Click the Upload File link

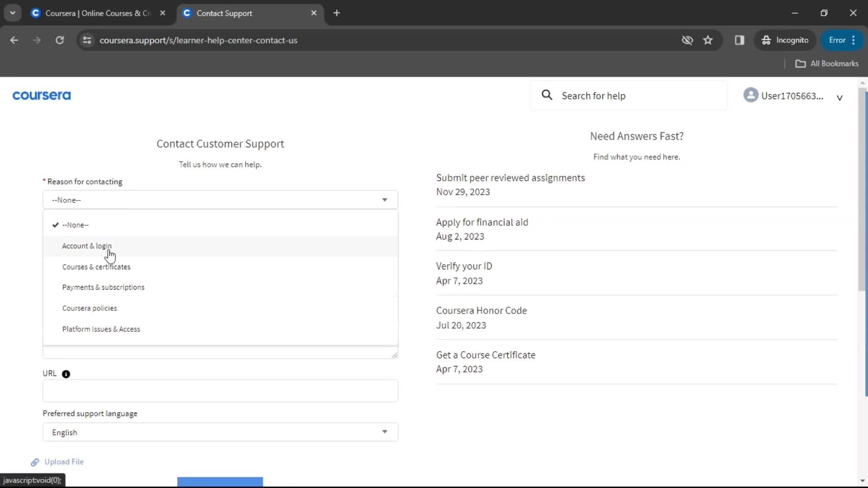click(x=64, y=462)
